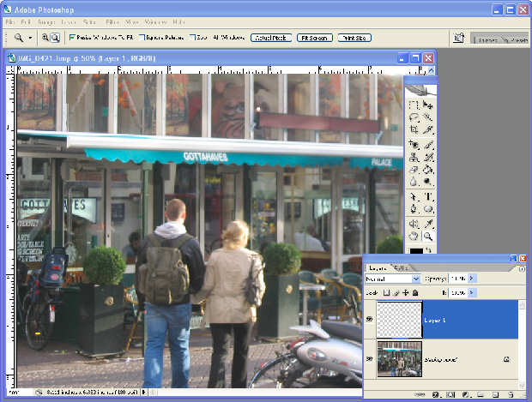Image resolution: width=532 pixels, height=402 pixels.
Task: Select the Healing Brush tool
Action: pyautogui.click(x=414, y=145)
